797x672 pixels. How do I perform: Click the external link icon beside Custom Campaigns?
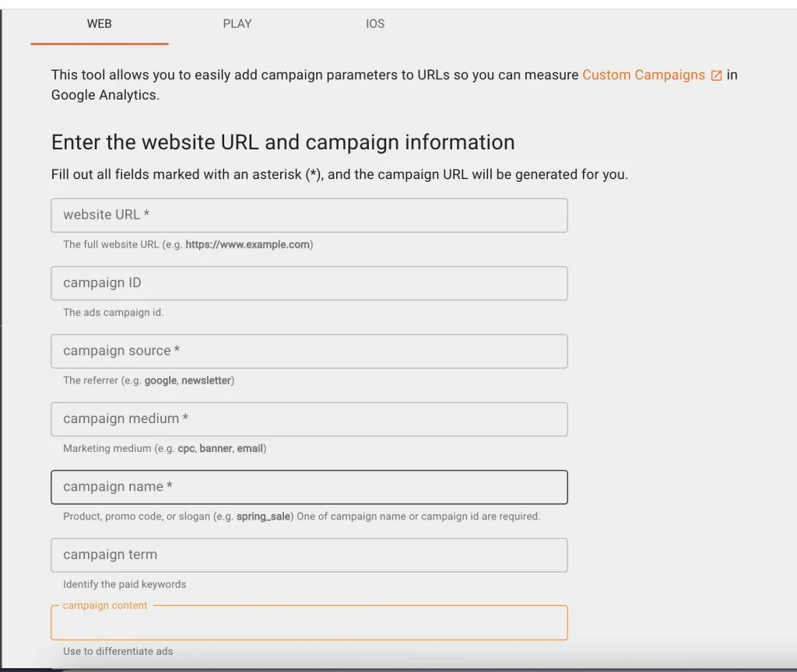tap(715, 75)
